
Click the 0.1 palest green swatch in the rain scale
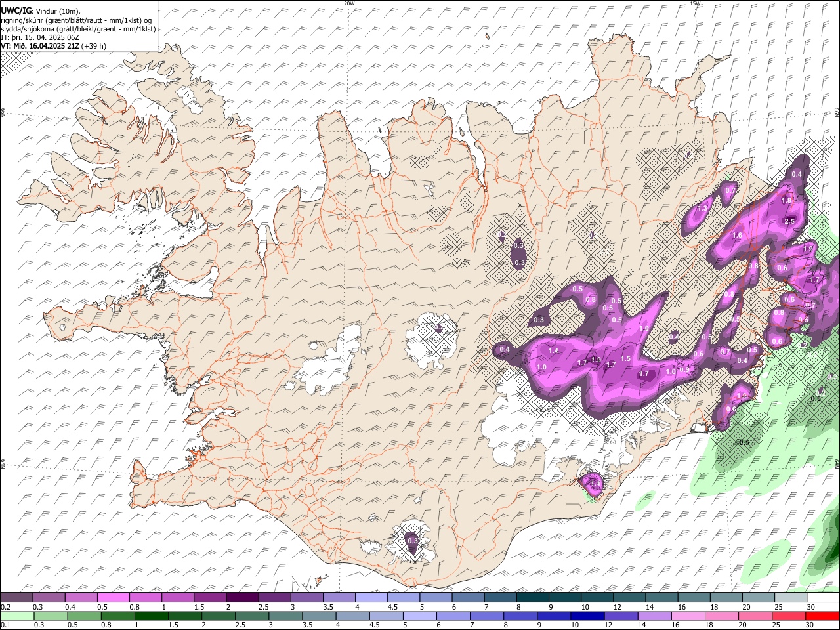point(18,616)
